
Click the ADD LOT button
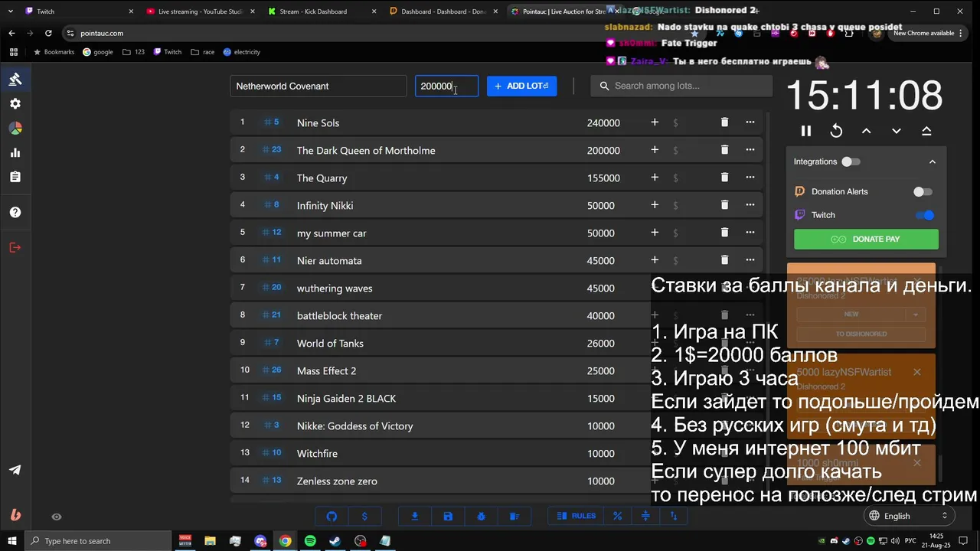pyautogui.click(x=521, y=86)
